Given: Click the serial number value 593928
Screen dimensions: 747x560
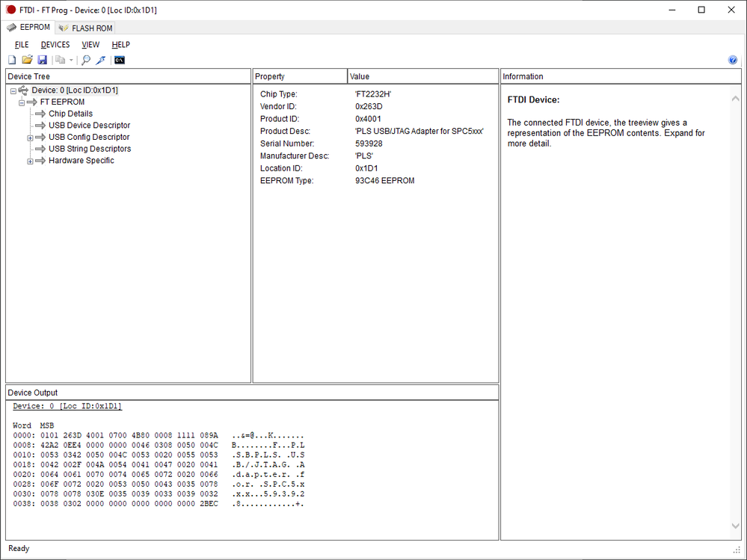Looking at the screenshot, I should click(x=369, y=144).
